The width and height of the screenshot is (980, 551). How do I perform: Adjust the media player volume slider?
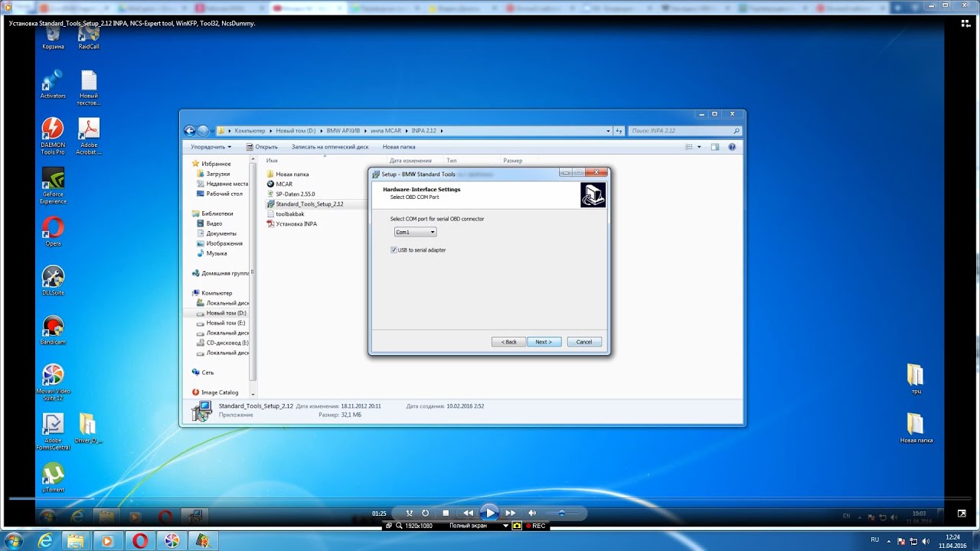click(563, 513)
